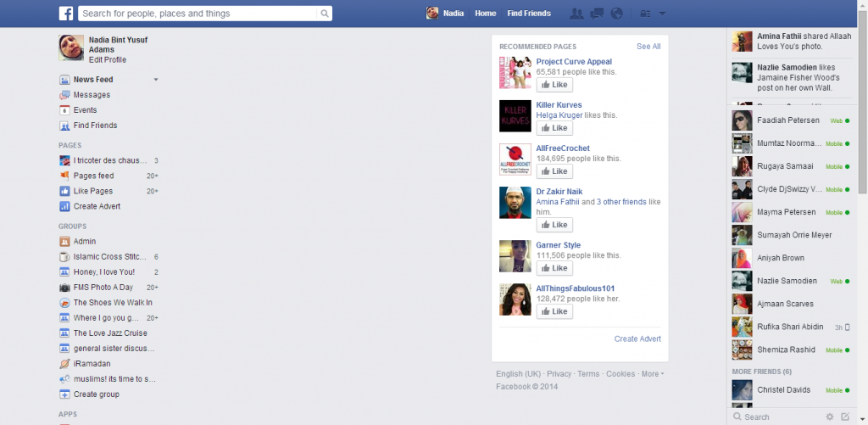
Task: Go to Home in top bar
Action: (x=486, y=14)
